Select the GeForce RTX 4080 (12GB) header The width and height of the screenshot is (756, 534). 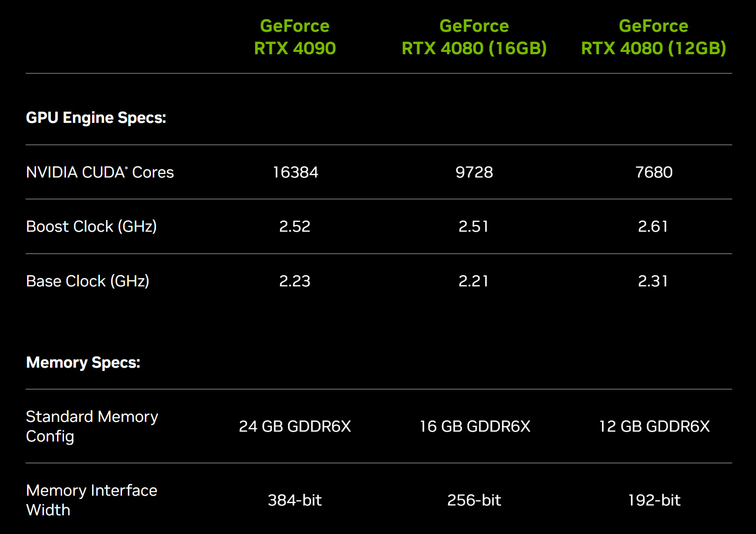pos(654,37)
